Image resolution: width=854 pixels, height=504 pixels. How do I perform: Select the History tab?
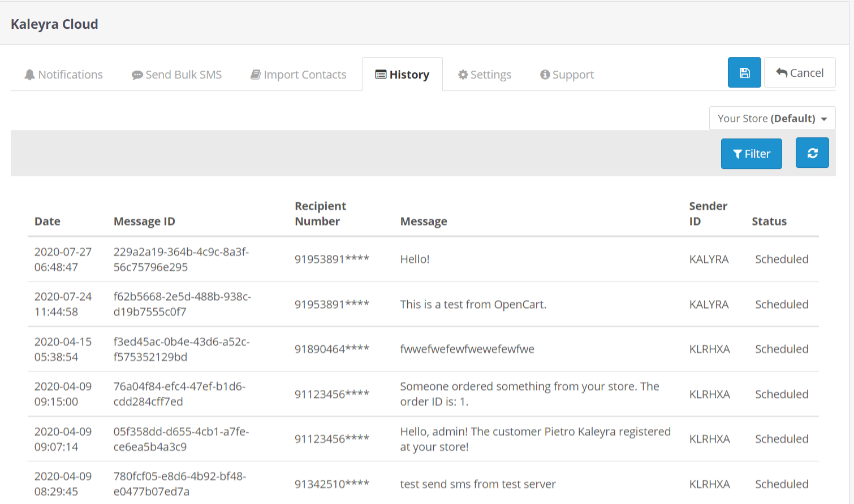pyautogui.click(x=402, y=75)
